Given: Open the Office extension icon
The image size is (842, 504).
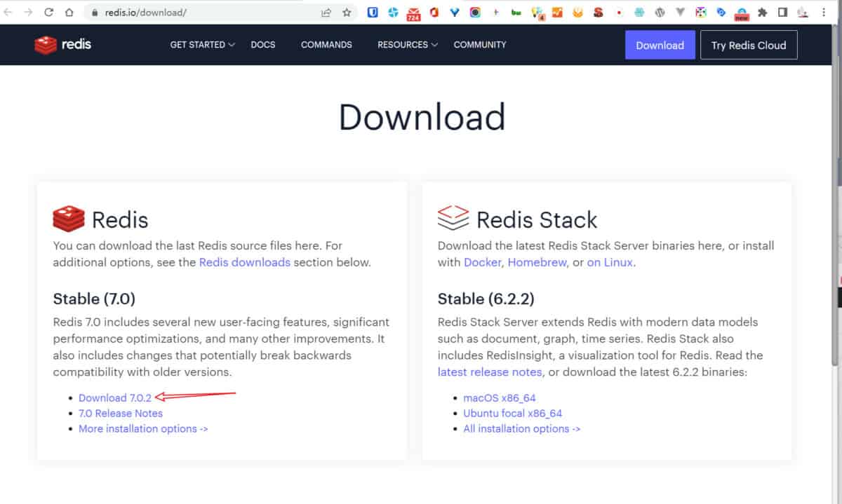Looking at the screenshot, I should tap(434, 13).
